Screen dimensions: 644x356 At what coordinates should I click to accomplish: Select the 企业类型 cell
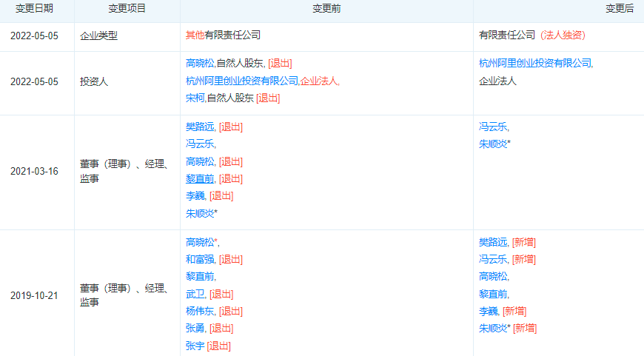coord(98,35)
